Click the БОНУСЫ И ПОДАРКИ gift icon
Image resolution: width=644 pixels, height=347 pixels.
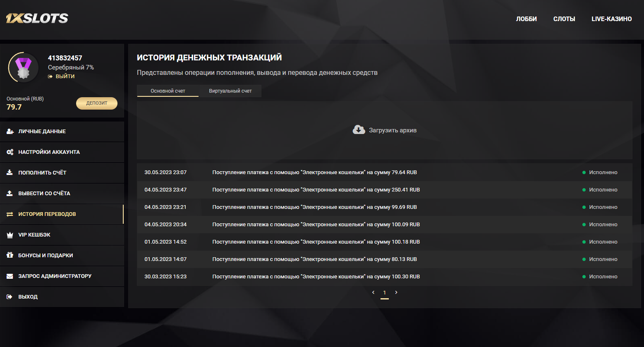(10, 256)
